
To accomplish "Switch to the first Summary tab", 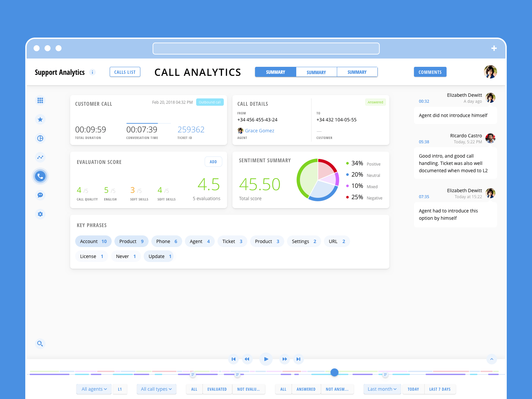I will pyautogui.click(x=275, y=72).
